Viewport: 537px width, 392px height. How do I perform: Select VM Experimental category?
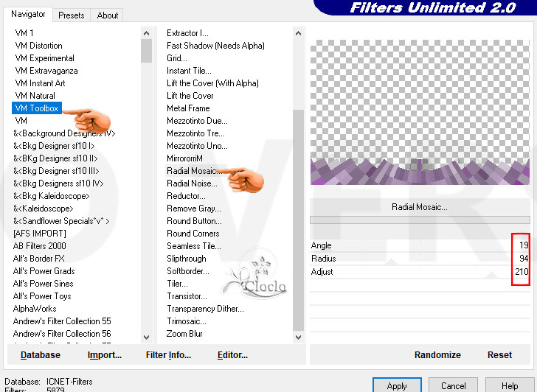(44, 58)
